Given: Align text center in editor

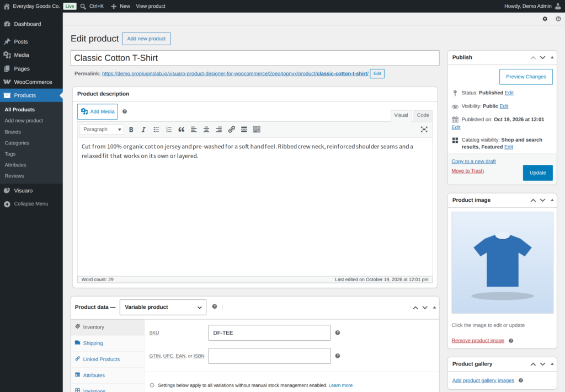Looking at the screenshot, I should click(x=206, y=130).
